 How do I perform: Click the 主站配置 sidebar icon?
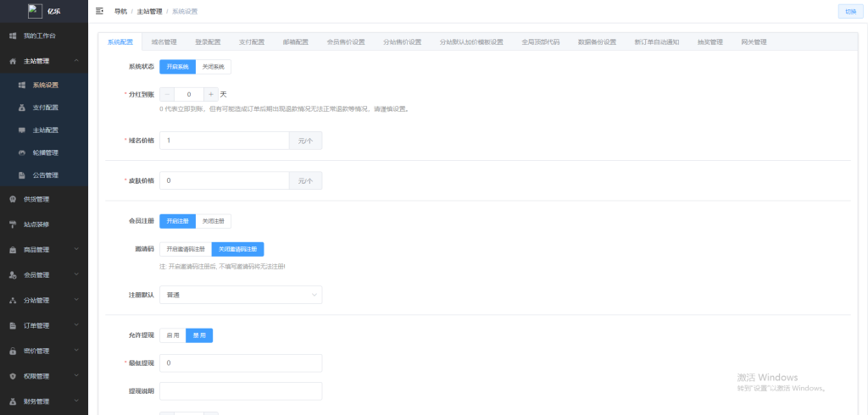tap(21, 130)
